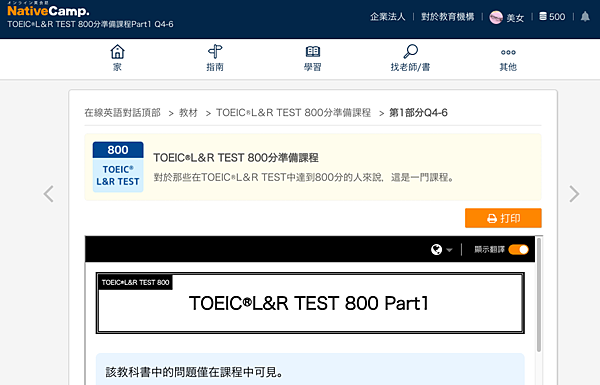The height and width of the screenshot is (385, 600).
Task: Click the material viewer scrollbar
Action: (x=539, y=295)
